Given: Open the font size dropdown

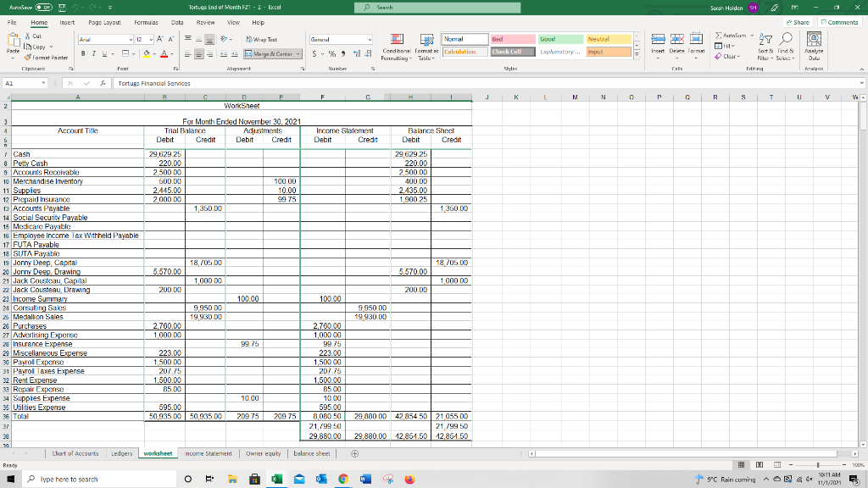Looking at the screenshot, I should click(150, 39).
